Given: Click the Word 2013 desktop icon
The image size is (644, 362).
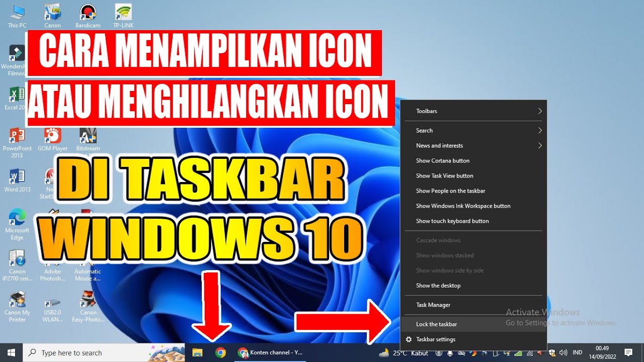Looking at the screenshot, I should coord(17,181).
